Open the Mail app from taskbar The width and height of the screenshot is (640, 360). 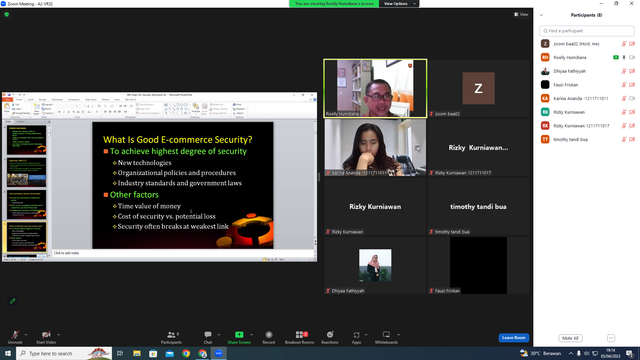coord(169,353)
